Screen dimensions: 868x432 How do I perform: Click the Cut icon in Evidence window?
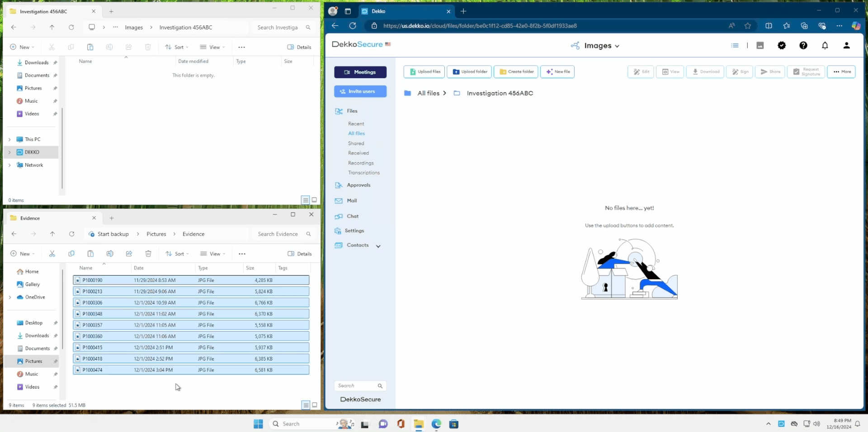[x=52, y=254]
